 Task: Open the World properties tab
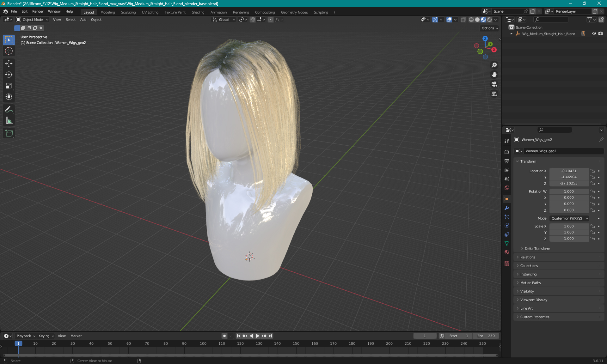[x=507, y=188]
